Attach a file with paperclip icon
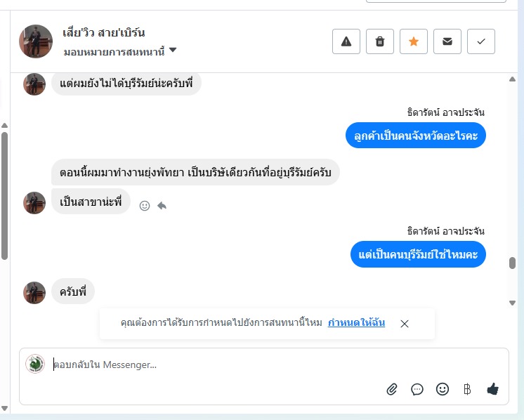The height and width of the screenshot is (420, 524). [392, 389]
